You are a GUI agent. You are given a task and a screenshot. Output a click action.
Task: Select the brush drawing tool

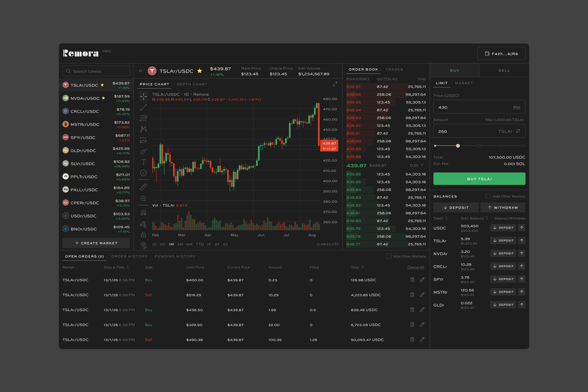click(143, 151)
